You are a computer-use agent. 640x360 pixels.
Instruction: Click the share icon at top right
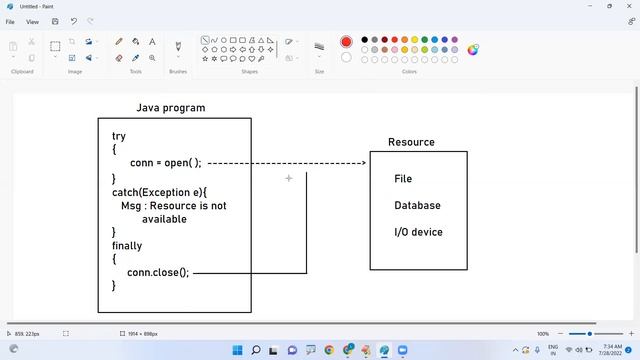pyautogui.click(x=631, y=22)
